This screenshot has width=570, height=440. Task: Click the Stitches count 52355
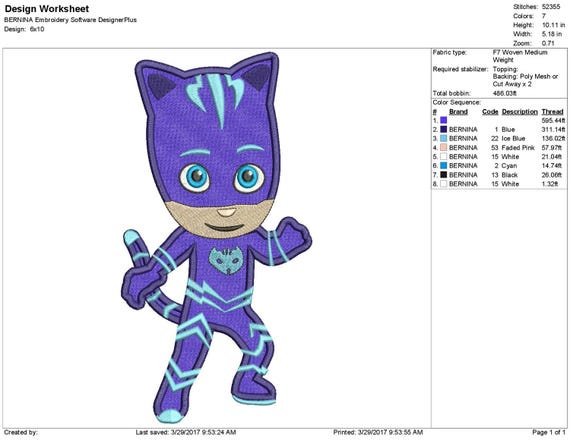(551, 7)
